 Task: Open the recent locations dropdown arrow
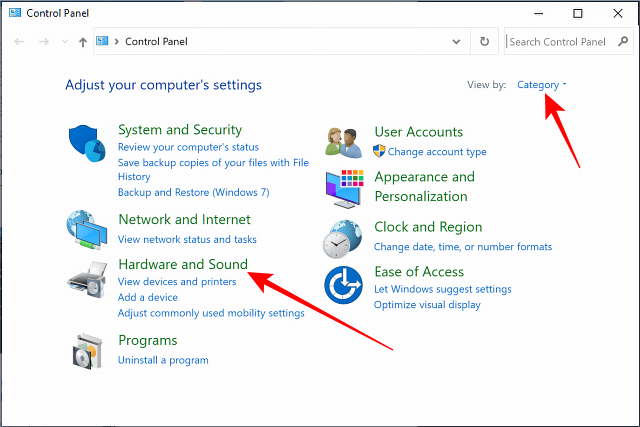[x=65, y=41]
